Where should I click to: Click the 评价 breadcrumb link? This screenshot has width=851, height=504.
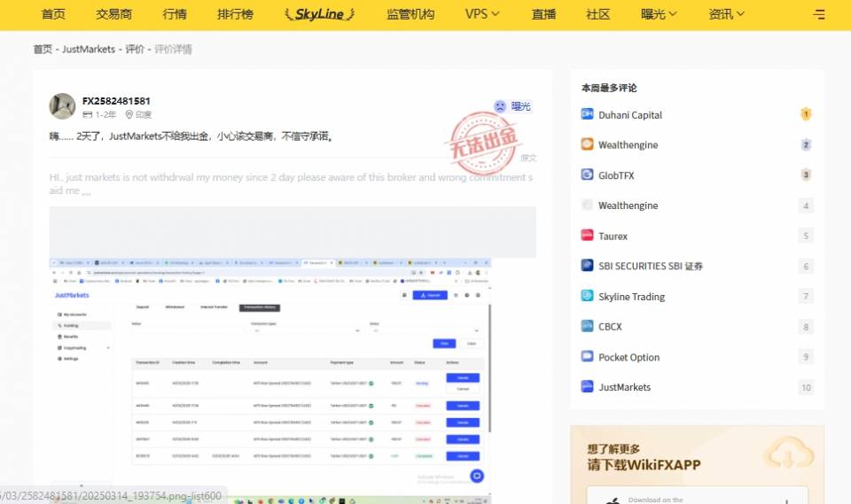click(x=135, y=50)
